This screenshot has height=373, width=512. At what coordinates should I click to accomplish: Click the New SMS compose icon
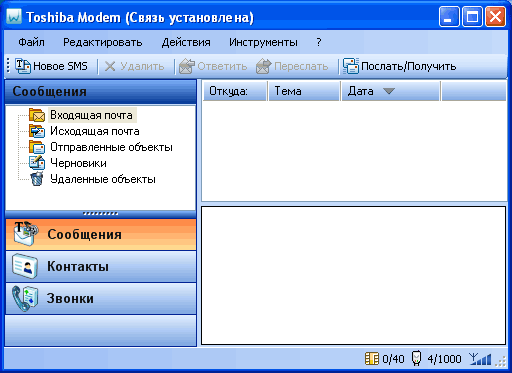23,66
